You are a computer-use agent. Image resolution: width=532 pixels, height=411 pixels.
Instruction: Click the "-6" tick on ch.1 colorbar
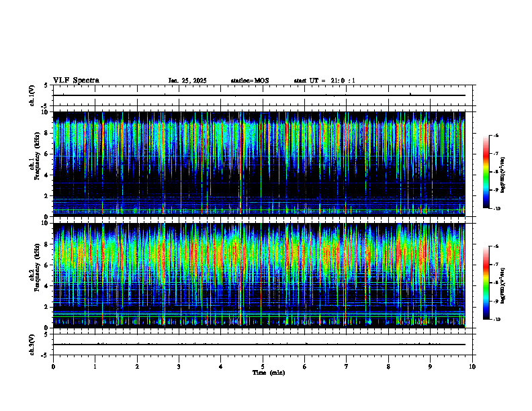coord(496,136)
